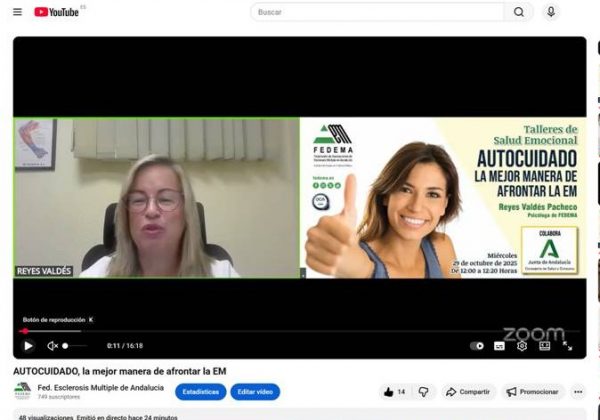Image resolution: width=600 pixels, height=420 pixels.
Task: Click the 0:11 / 16:18 time display
Action: [x=125, y=346]
